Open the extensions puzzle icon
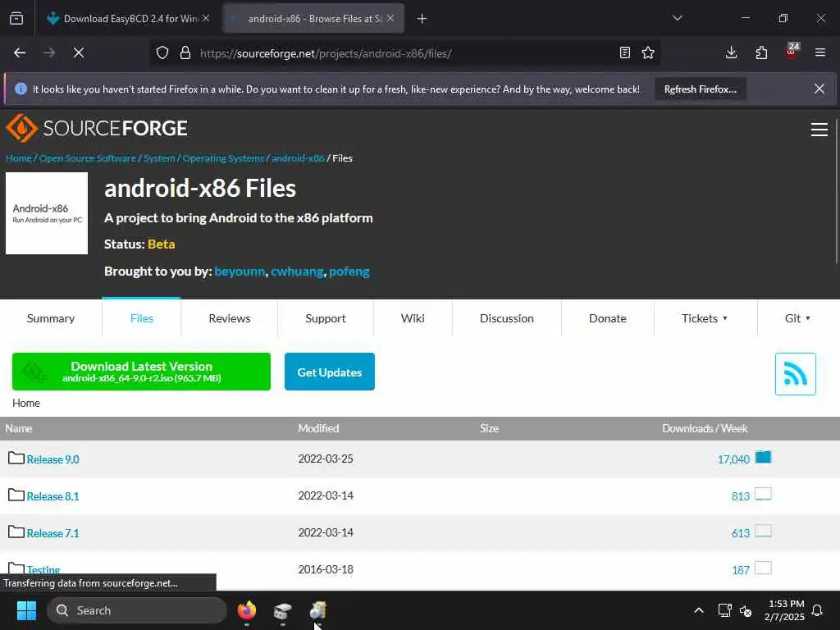 (761, 52)
